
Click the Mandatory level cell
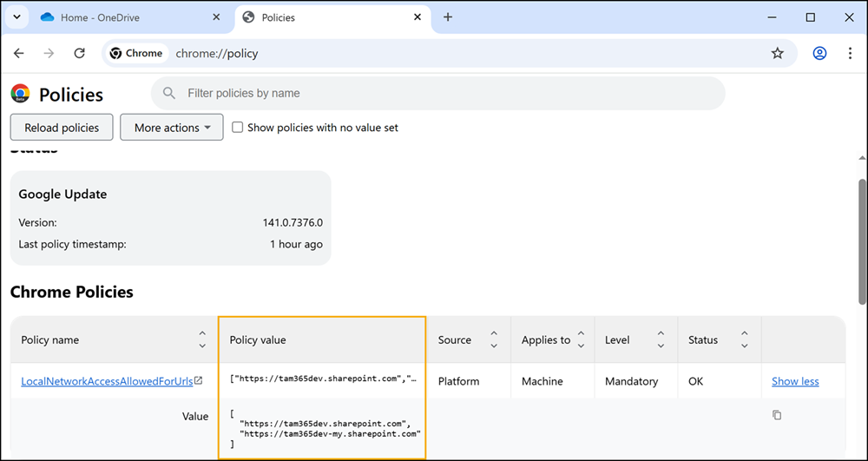point(631,381)
